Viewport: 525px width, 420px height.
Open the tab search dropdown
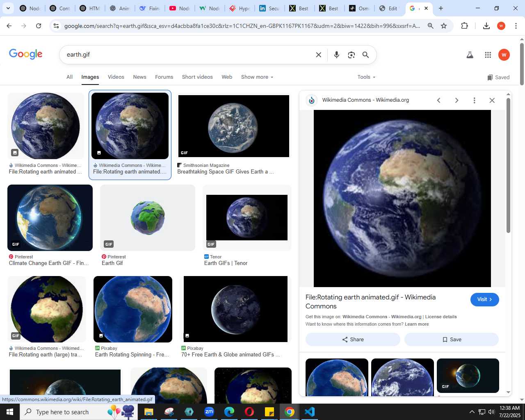8,8
